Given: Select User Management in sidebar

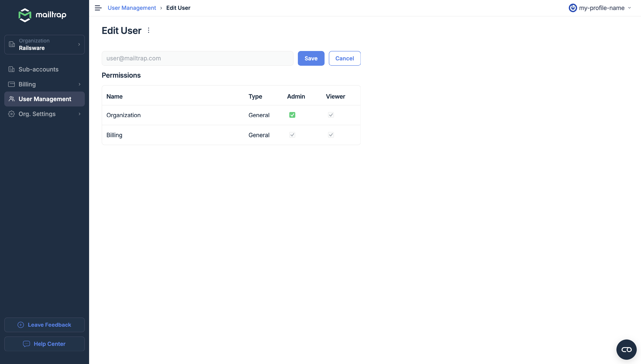Looking at the screenshot, I should (x=45, y=99).
